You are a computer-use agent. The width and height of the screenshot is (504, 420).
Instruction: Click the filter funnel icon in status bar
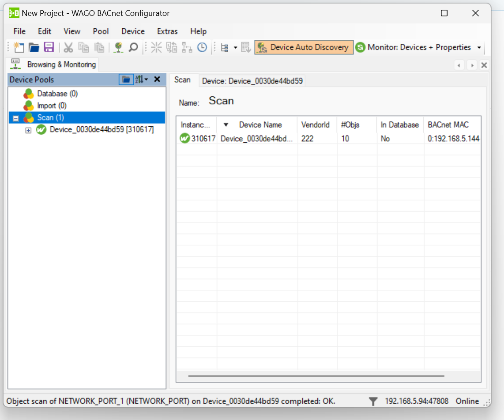click(x=373, y=401)
